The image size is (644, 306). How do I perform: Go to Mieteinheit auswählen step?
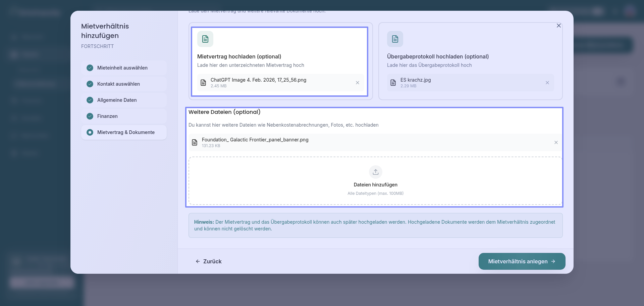click(x=122, y=68)
